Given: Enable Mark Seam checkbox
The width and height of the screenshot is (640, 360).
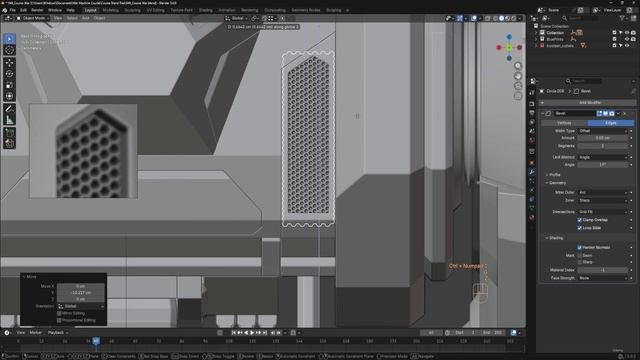Looking at the screenshot, I should pyautogui.click(x=580, y=256).
